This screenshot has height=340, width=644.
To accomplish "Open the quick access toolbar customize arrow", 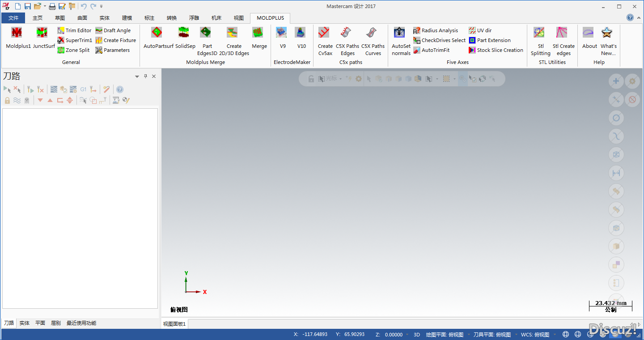I will click(102, 6).
